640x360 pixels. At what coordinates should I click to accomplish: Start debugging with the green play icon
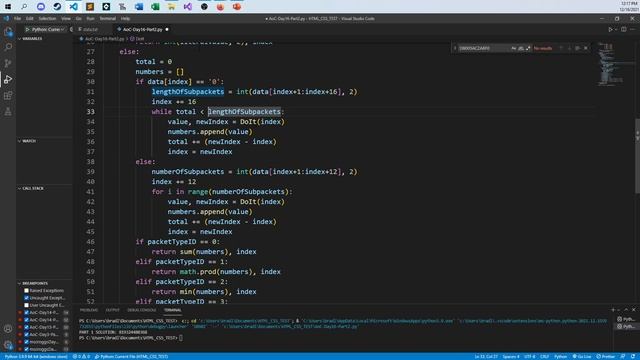coord(27,29)
